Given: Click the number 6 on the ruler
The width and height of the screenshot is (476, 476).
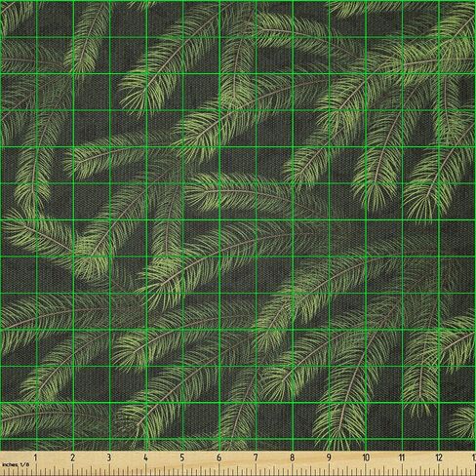Looking at the screenshot, I should click(218, 457).
